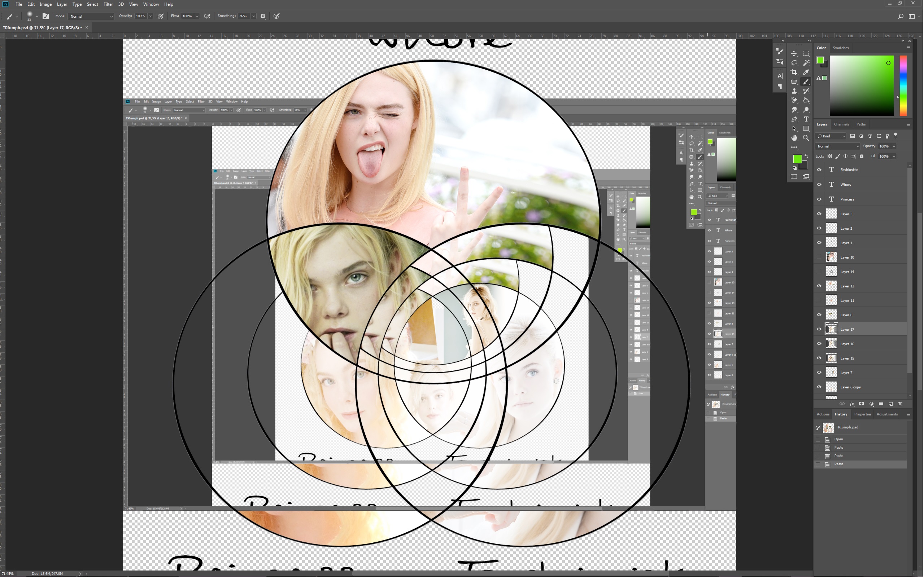Select the Pen tool
Image resolution: width=924 pixels, height=577 pixels.
tap(794, 119)
